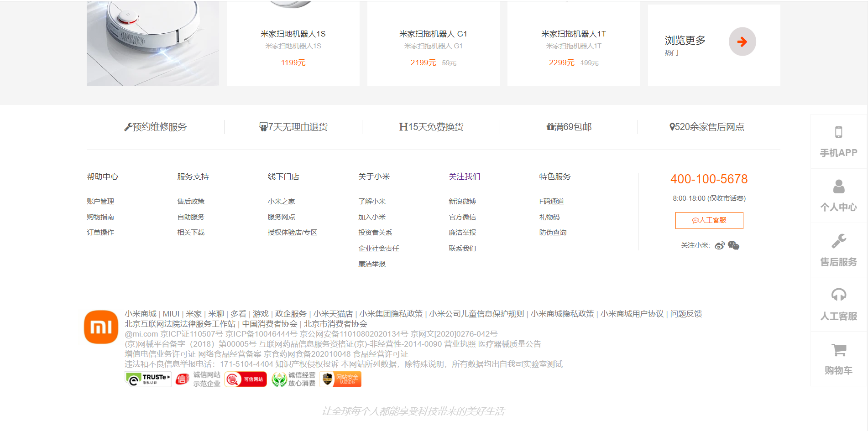Open 问题反馈 footer link
868x431 pixels.
click(x=686, y=314)
